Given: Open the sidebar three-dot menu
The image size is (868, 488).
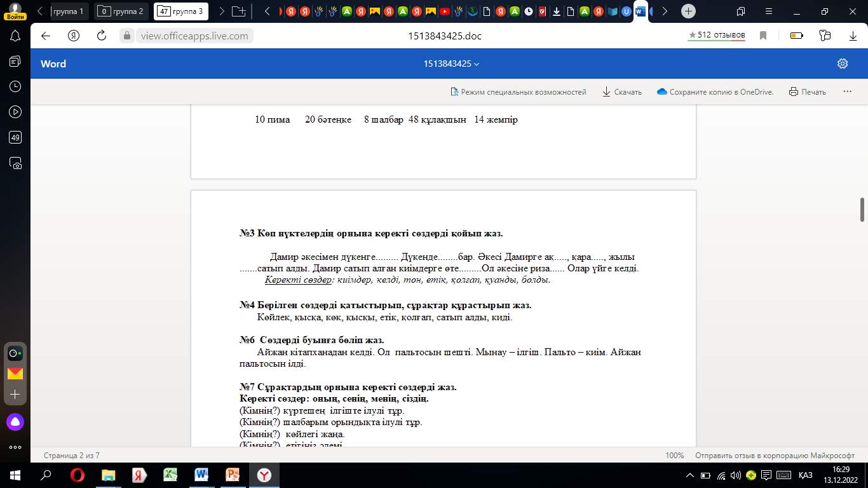Looking at the screenshot, I should (15, 447).
